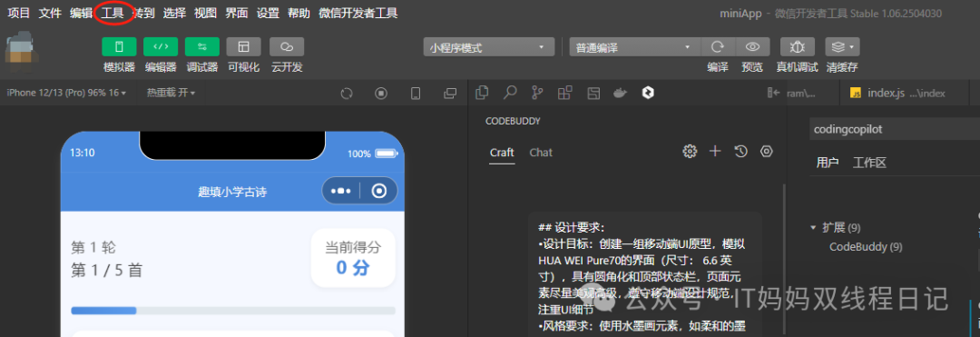The image size is (980, 337).
Task: Toggle the 编辑器 editor panel button
Action: click(x=161, y=47)
